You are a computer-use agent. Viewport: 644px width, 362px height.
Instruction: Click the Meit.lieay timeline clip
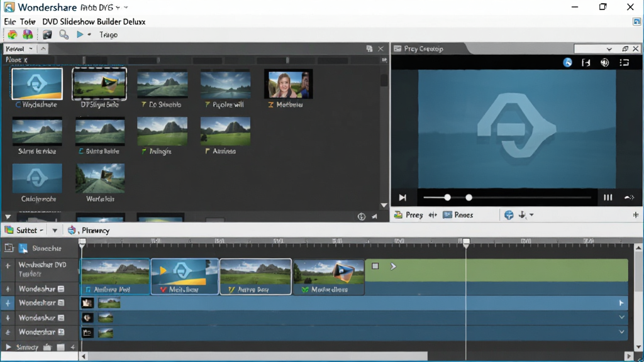coord(184,277)
